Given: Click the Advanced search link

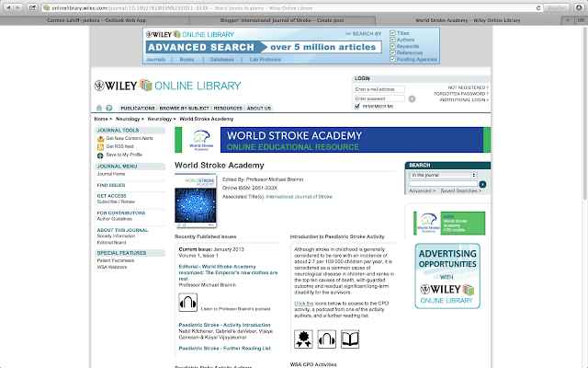Looking at the screenshot, I should (423, 191).
